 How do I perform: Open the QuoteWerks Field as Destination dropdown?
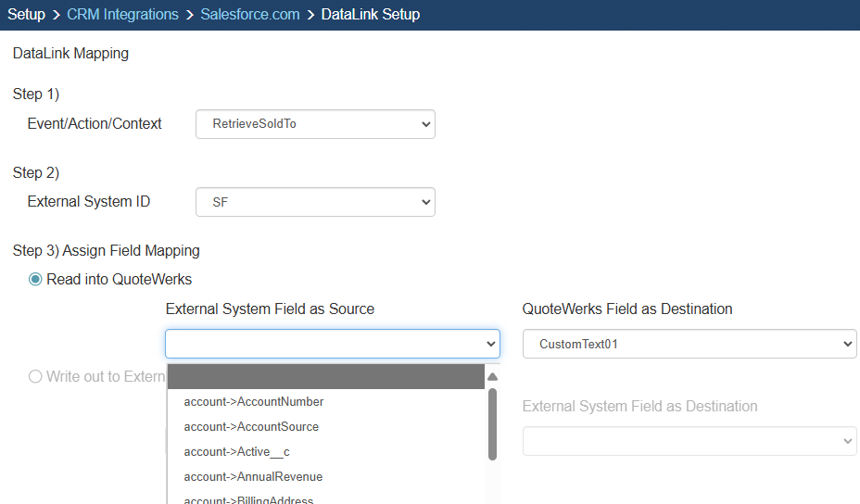tap(689, 345)
